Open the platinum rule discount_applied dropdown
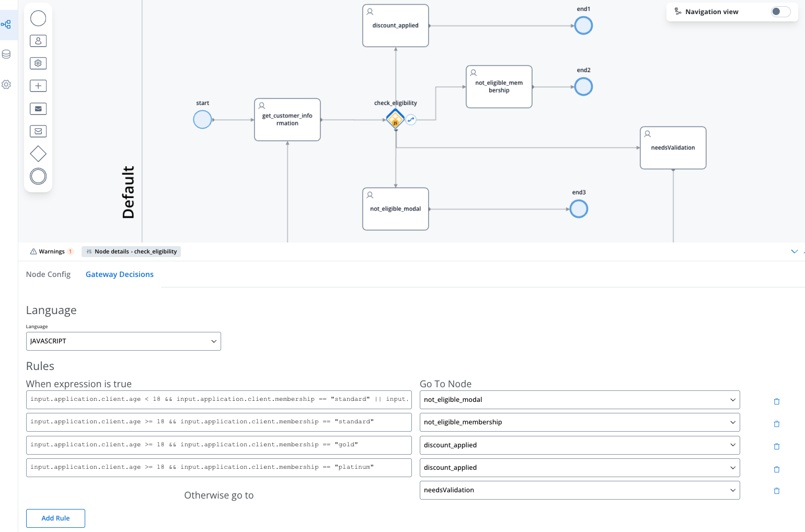 [580, 468]
